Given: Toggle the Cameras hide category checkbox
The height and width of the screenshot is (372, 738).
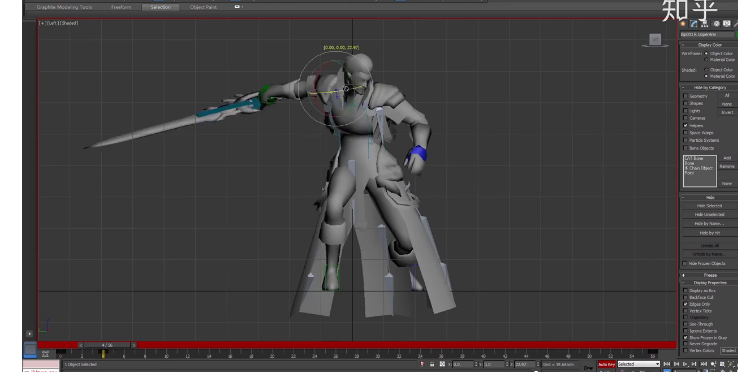Looking at the screenshot, I should [x=685, y=118].
